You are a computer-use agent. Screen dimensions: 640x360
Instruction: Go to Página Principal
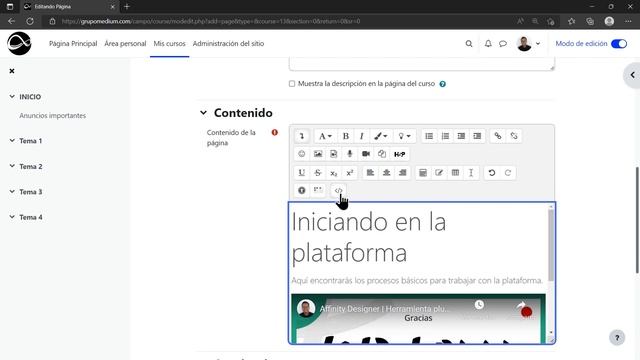pos(73,44)
